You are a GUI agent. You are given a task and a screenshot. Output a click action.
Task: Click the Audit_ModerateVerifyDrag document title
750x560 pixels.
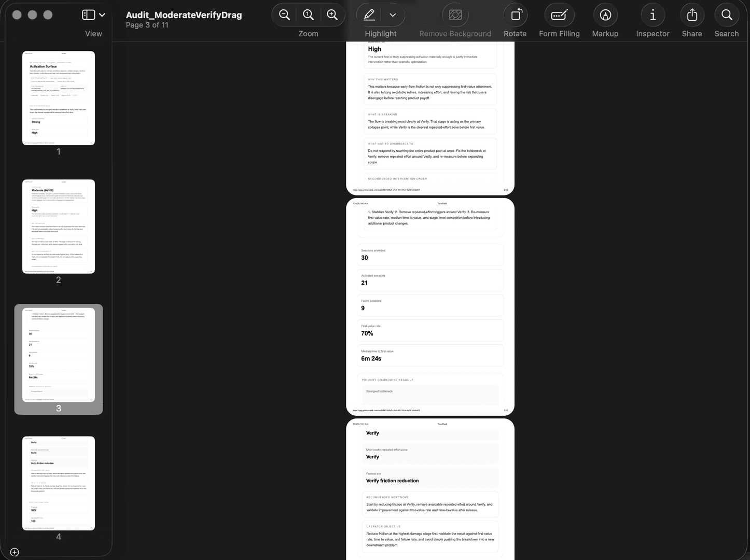(x=184, y=15)
